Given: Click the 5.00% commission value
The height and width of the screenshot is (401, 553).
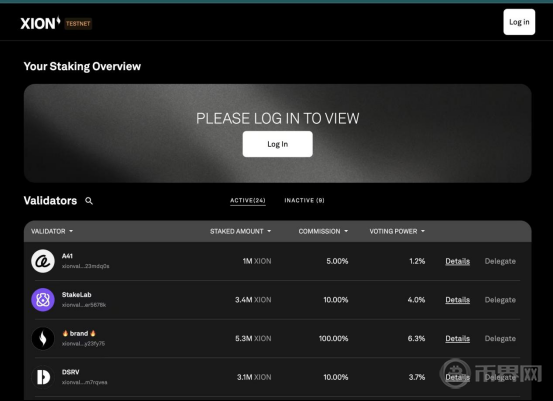Looking at the screenshot, I should (337, 261).
